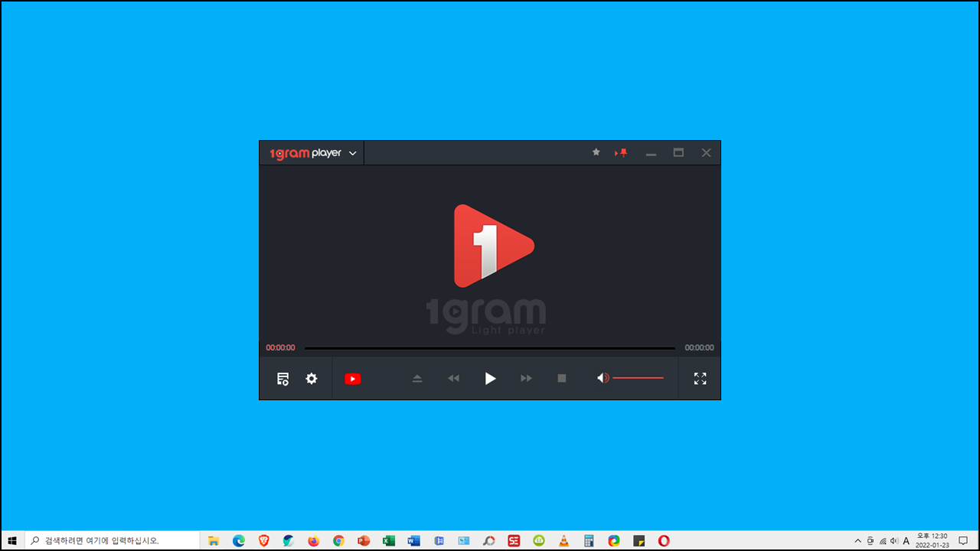Mute audio via speaker icon
This screenshot has width=980, height=551.
[603, 378]
